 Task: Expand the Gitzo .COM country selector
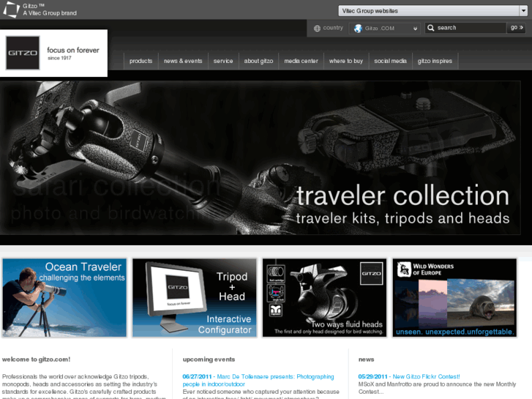click(384, 28)
